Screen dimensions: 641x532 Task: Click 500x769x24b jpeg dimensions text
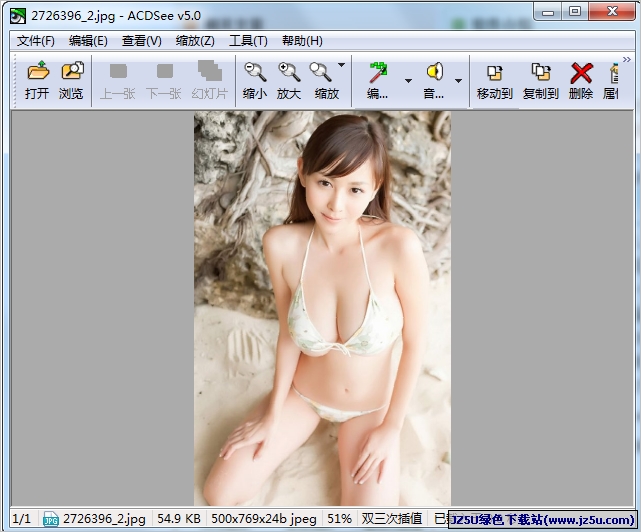coord(264,519)
